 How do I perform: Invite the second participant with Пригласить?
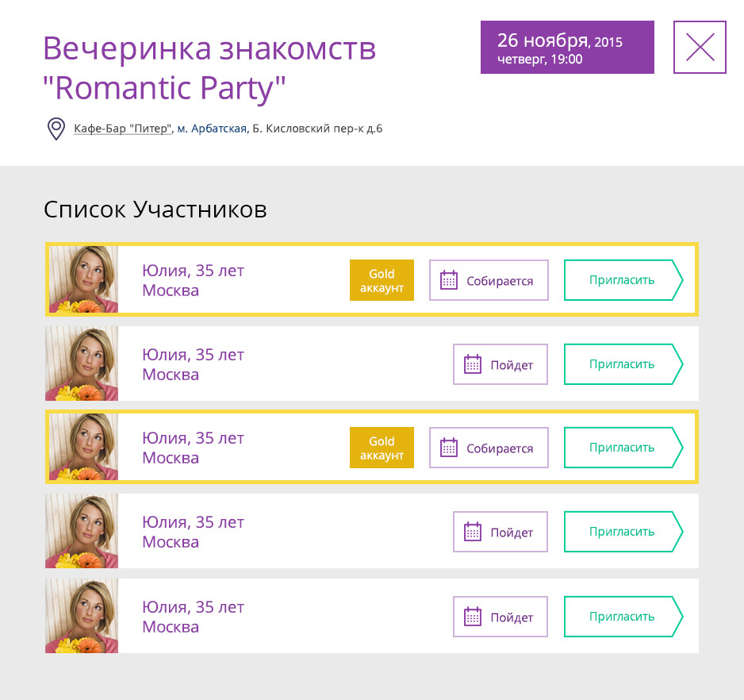623,364
